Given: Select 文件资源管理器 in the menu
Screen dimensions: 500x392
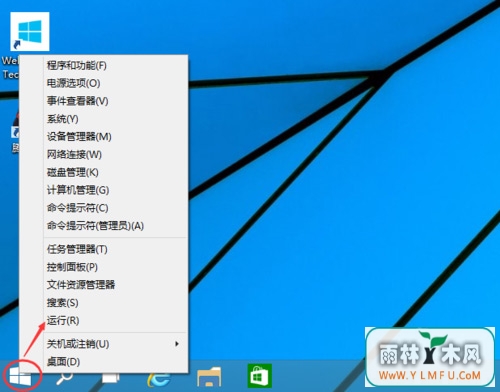Looking at the screenshot, I should [104, 285].
